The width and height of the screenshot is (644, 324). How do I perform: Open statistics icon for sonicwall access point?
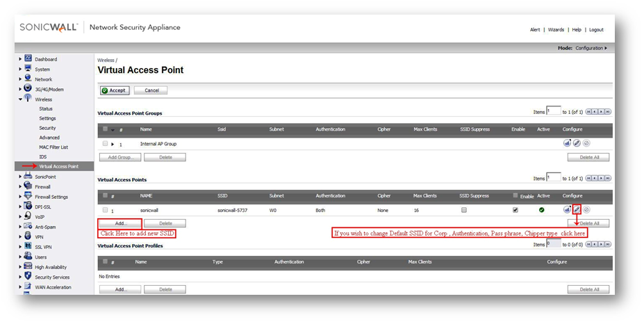567,209
